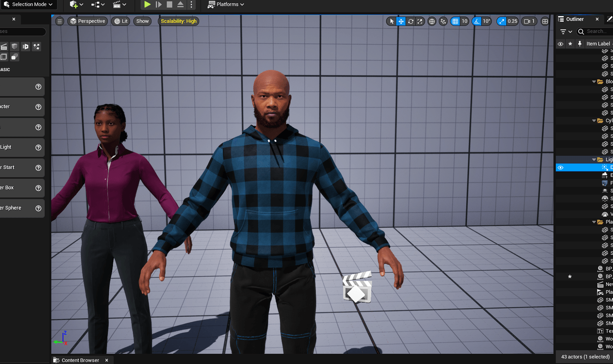The image size is (613, 364).
Task: Click the Outliner search field
Action: tap(595, 32)
